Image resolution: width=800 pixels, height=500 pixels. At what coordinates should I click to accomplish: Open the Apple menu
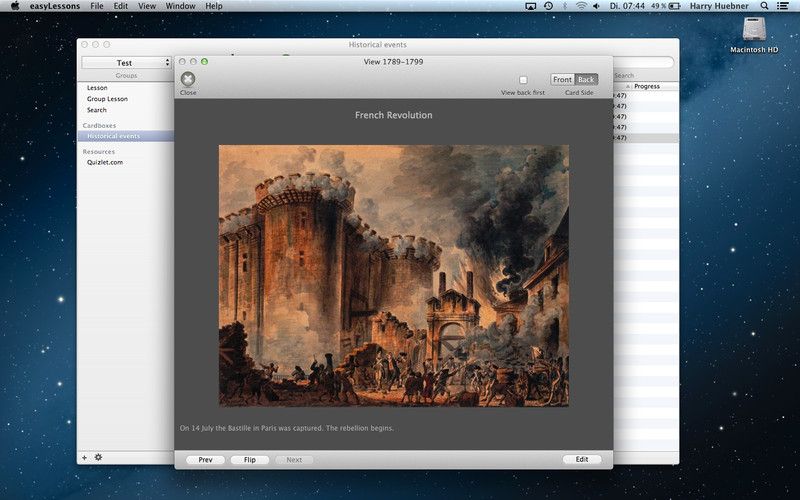coord(15,6)
